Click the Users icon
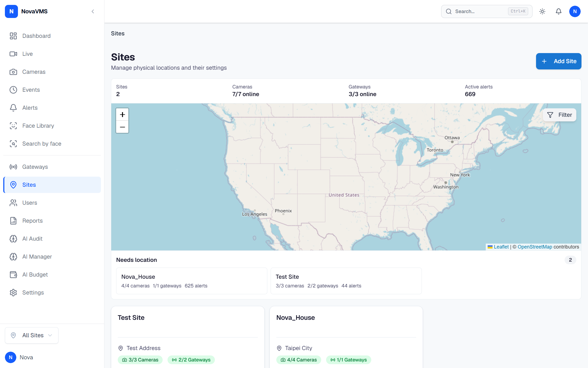Viewport: 588px width, 368px height. [x=13, y=203]
